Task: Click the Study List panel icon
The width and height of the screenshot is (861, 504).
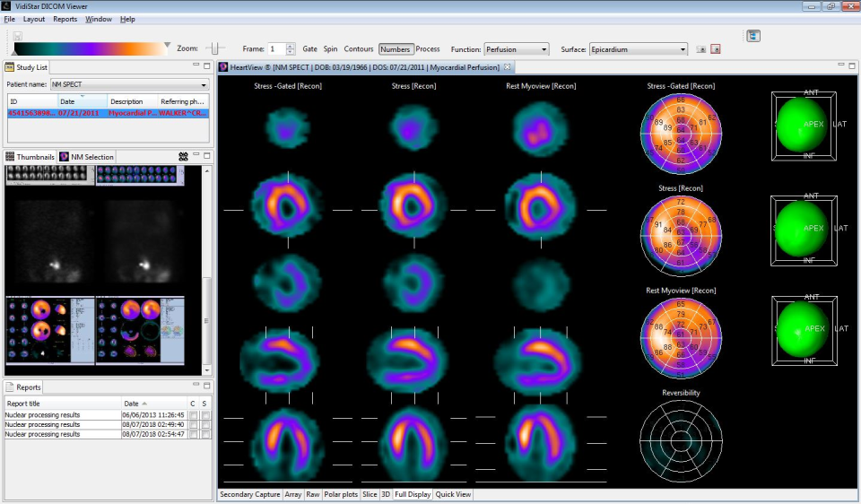Action: coord(10,67)
